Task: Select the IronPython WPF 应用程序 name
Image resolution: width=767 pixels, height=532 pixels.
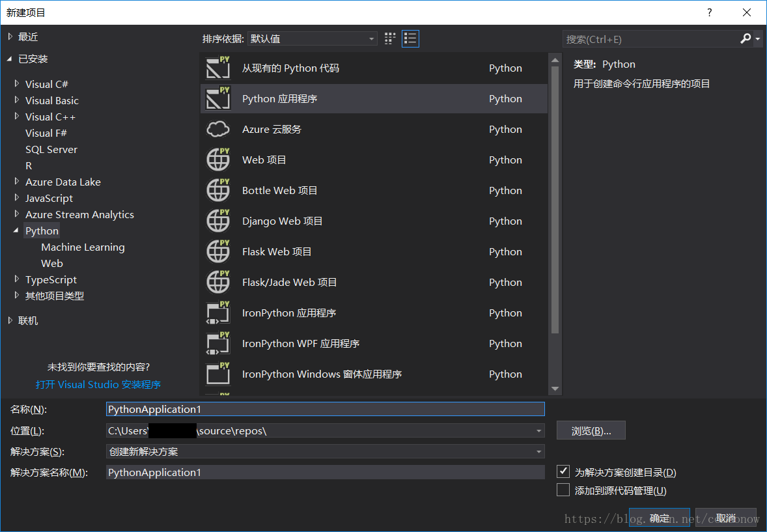Action: pyautogui.click(x=300, y=344)
